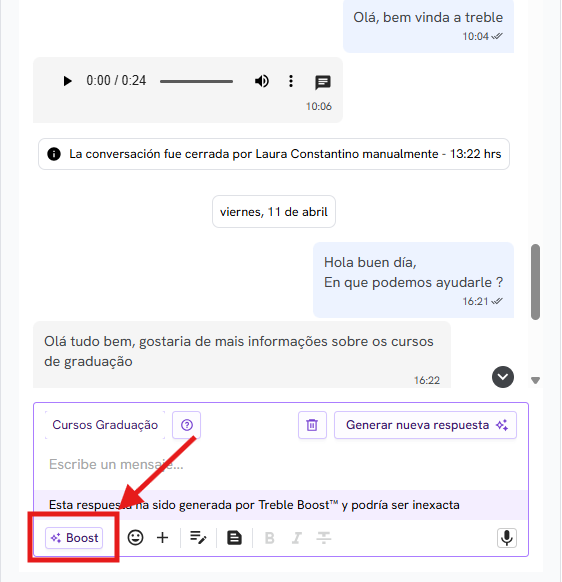Mute the audio message volume
Viewport: 562px width, 582px height.
(262, 81)
